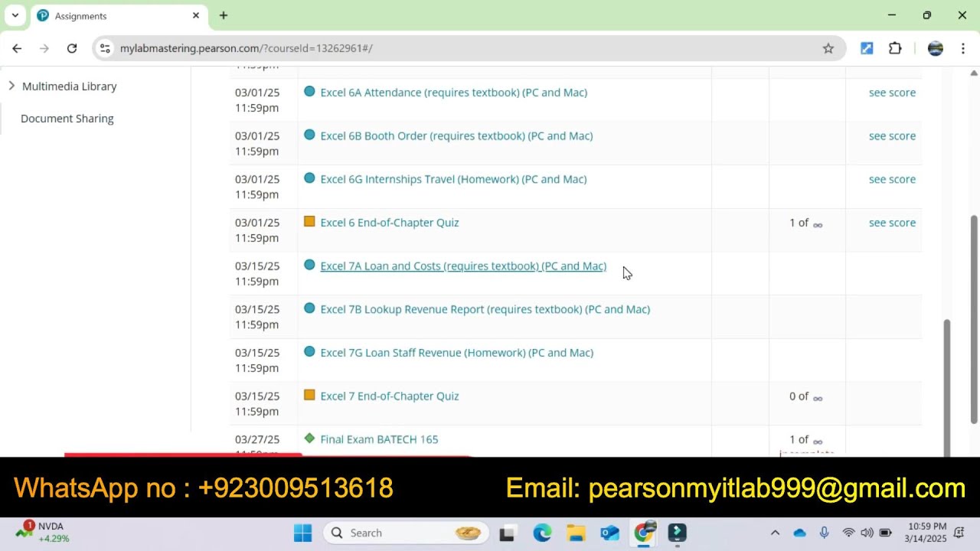Click the browser back arrow

[x=17, y=48]
